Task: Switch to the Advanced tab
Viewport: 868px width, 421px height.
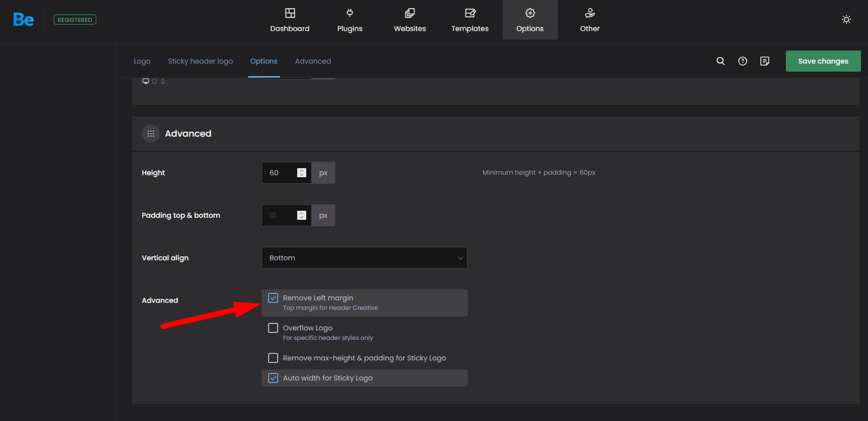Action: point(313,61)
